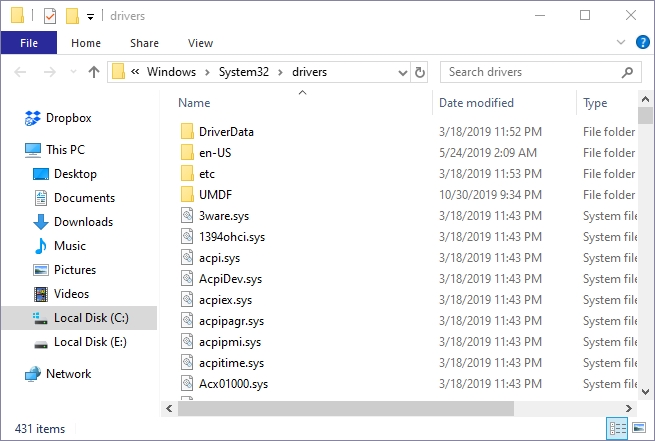Expand chevron after System32 breadcrumb

280,72
